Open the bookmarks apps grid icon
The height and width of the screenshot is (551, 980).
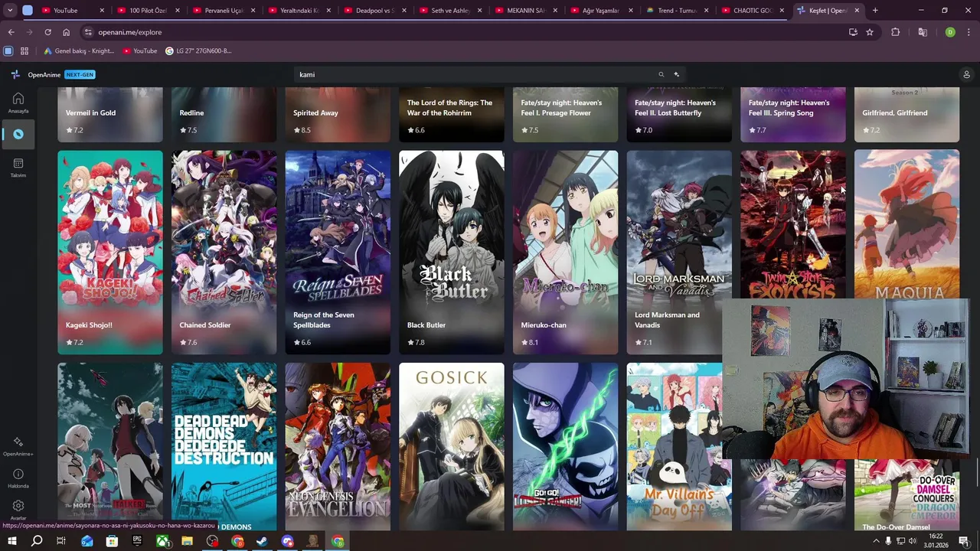tap(24, 51)
